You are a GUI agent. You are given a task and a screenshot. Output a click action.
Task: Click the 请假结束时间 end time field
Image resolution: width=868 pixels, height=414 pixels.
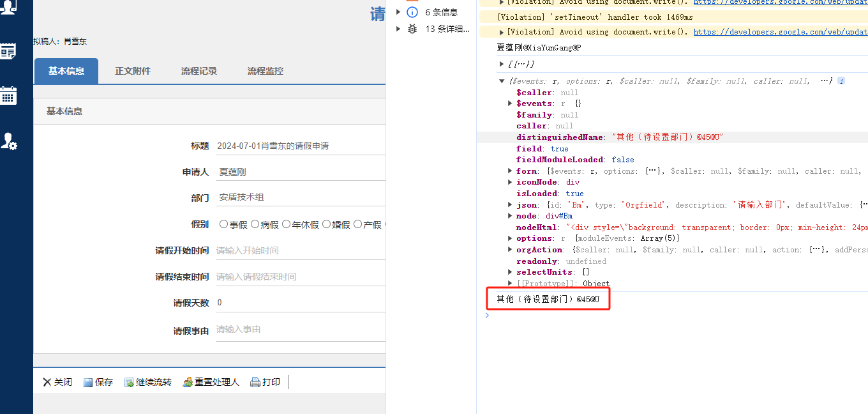(x=301, y=277)
